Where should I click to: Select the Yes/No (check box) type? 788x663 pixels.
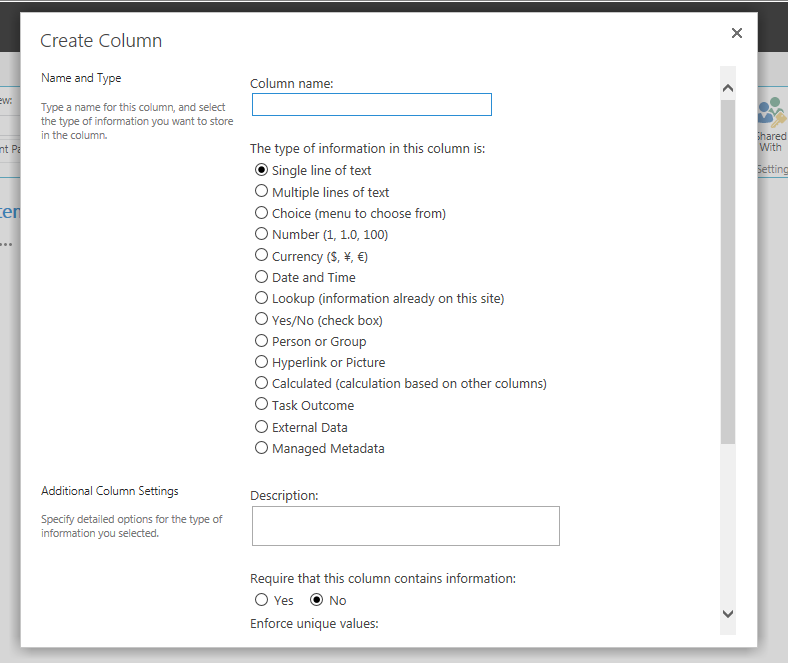pyautogui.click(x=262, y=320)
